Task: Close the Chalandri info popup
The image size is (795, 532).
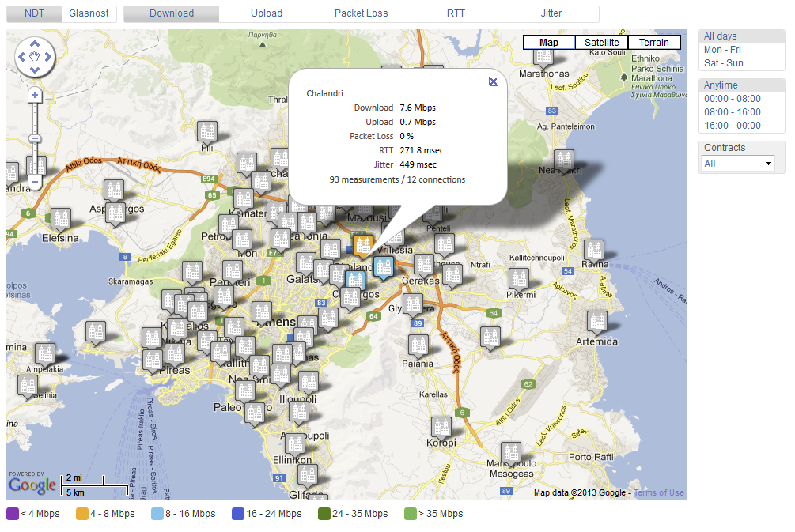Action: click(493, 81)
